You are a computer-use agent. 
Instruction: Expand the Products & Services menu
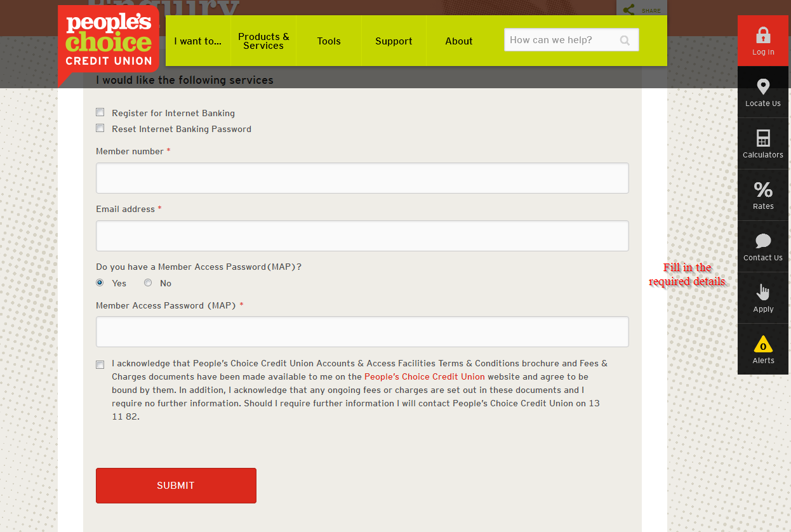tap(263, 41)
